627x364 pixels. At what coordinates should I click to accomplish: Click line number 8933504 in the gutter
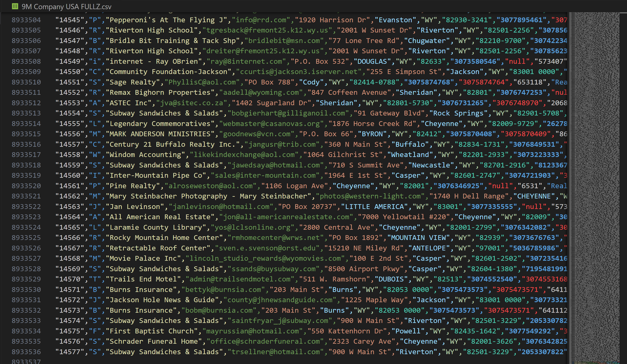26,20
